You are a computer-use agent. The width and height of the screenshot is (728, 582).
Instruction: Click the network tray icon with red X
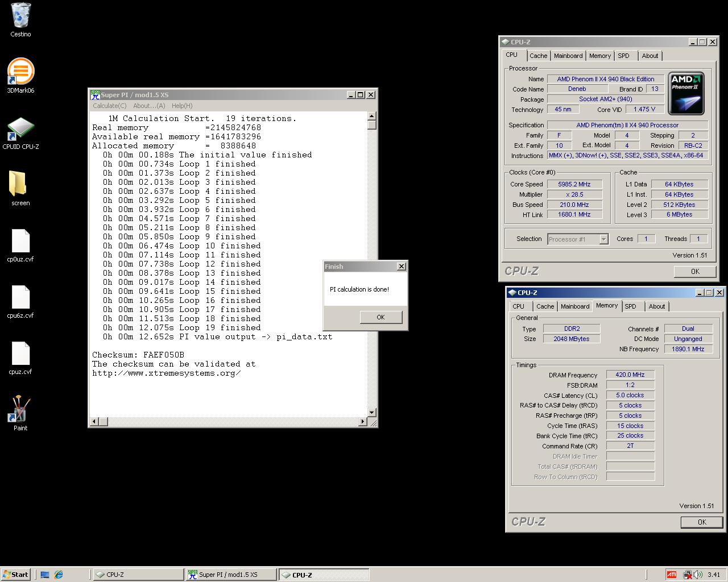[x=688, y=575]
